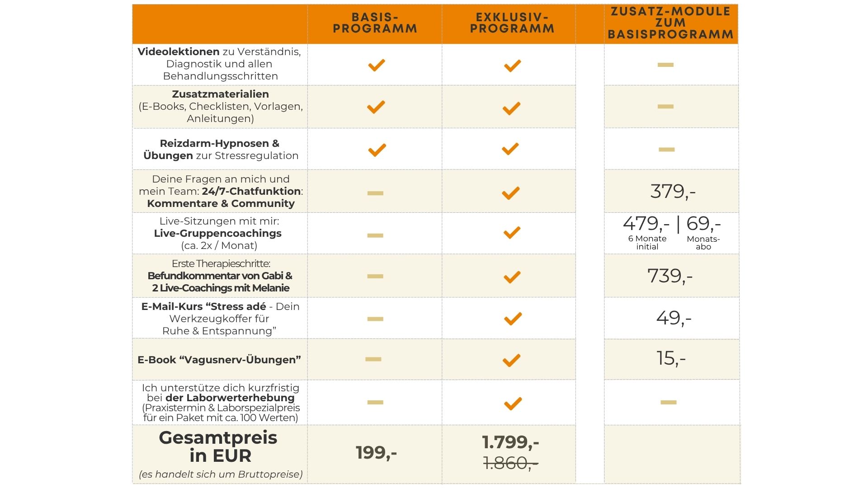This screenshot has height=488, width=868.
Task: Click the 1.799,- Exklusiv total price
Action: [510, 442]
